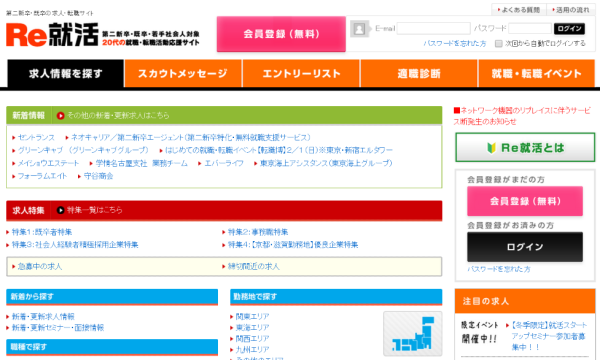600x360 pixels.
Task: Click the Re就活とは button
Action: pos(525,148)
